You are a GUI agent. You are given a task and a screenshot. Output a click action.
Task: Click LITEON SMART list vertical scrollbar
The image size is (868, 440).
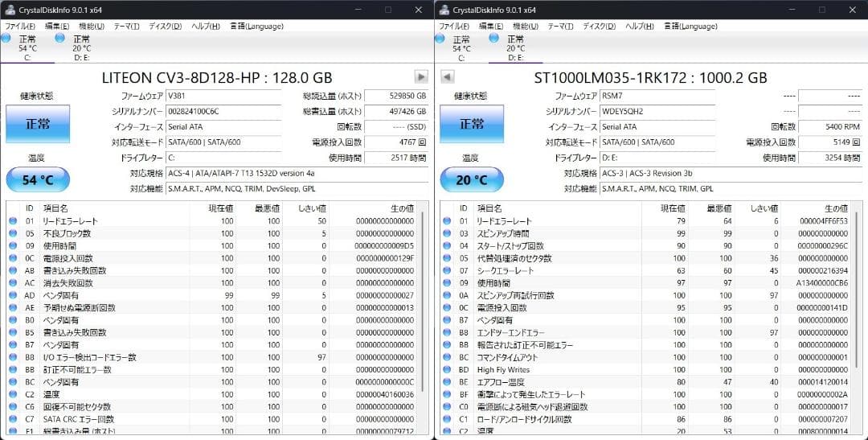point(423,302)
